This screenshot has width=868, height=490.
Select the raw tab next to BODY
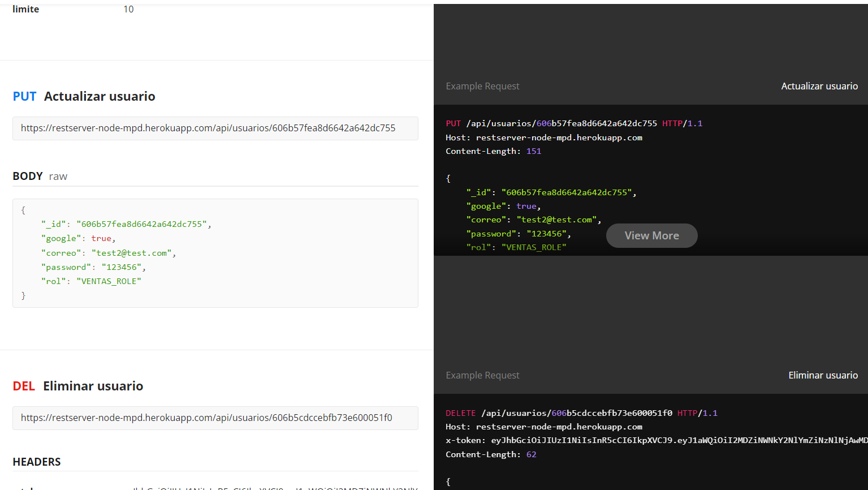58,176
